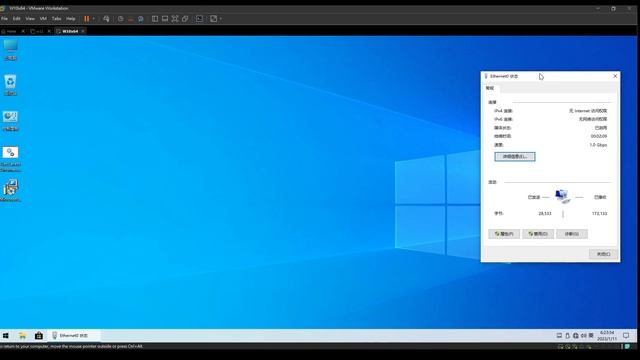Open the Help menu
This screenshot has width=640, height=360.
pos(71,19)
